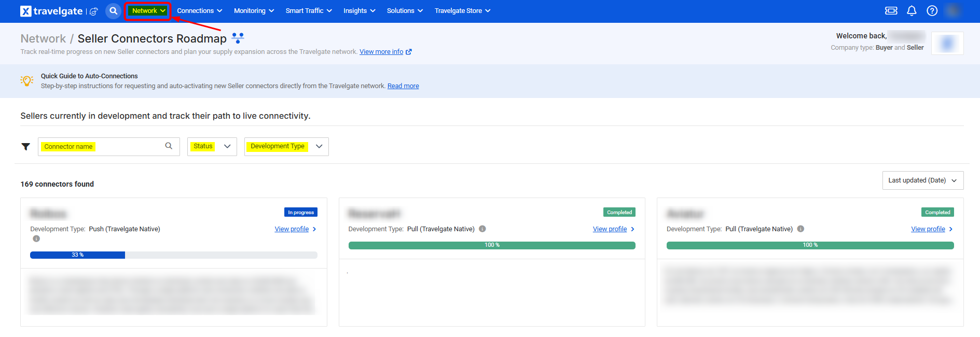Click the user avatar in top bar

(953, 11)
